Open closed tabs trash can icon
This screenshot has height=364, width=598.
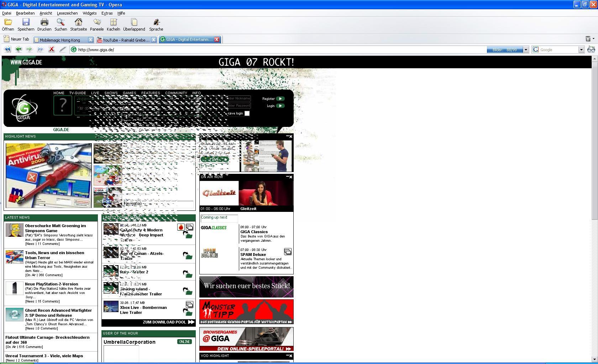(588, 38)
